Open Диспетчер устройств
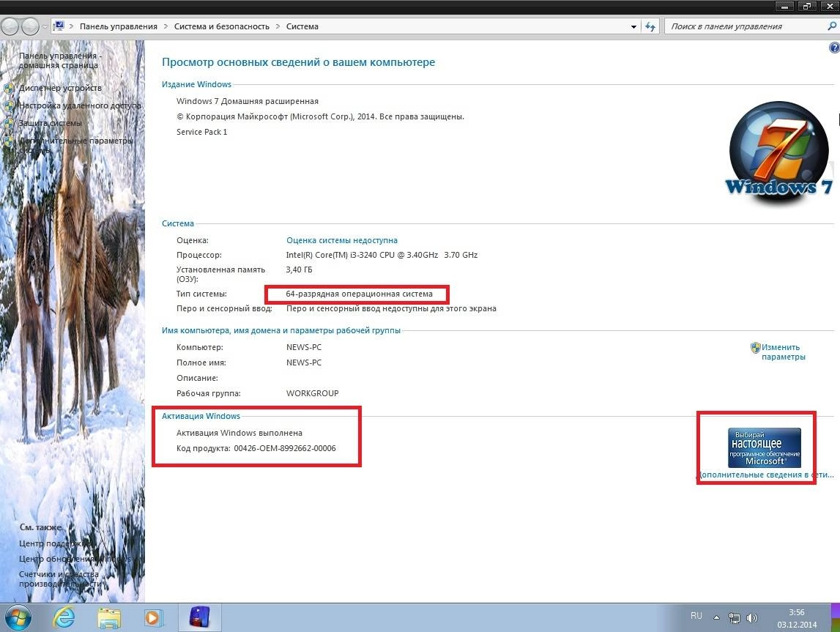 click(x=60, y=88)
